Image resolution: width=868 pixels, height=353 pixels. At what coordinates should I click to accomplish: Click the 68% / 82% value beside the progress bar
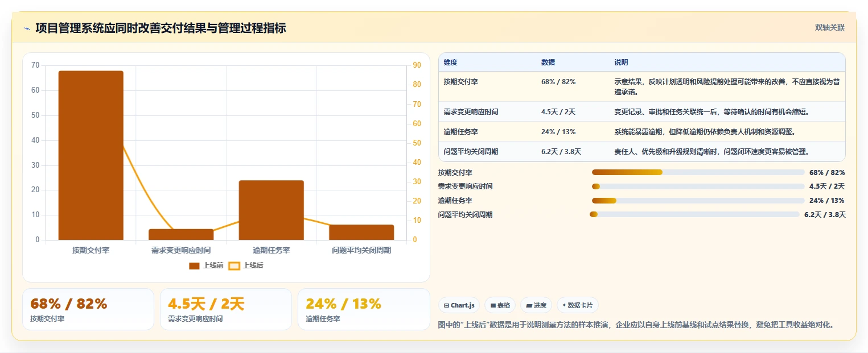(827, 172)
